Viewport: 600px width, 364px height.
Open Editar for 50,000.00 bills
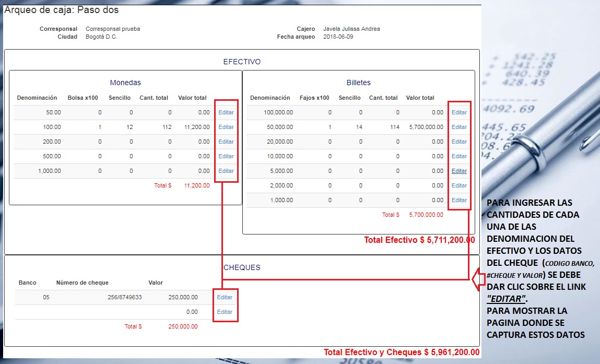click(x=459, y=127)
